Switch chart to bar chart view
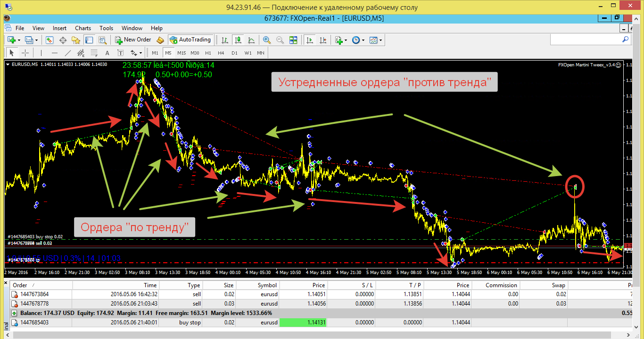Screen dimensions: 644x339 pos(225,40)
